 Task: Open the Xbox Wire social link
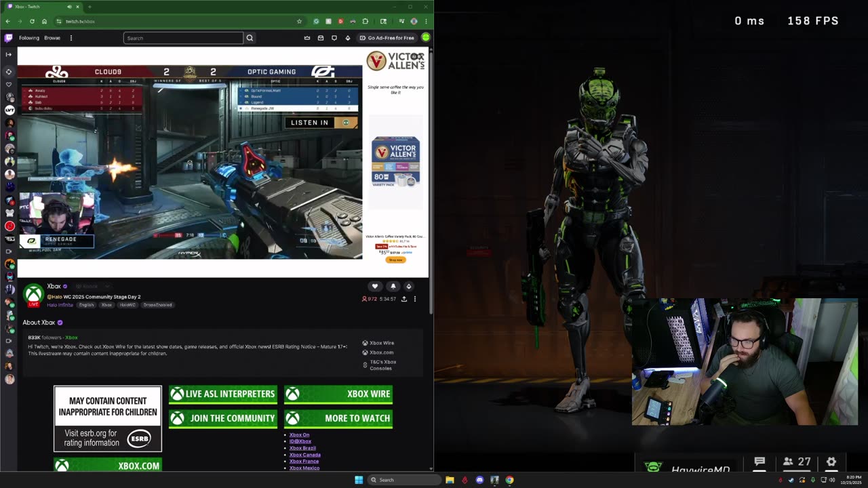378,343
